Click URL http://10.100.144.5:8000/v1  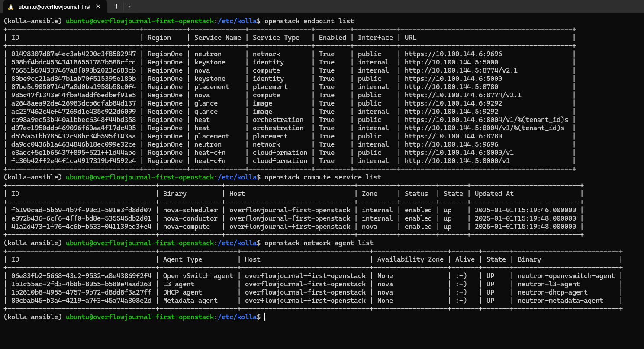[457, 161]
